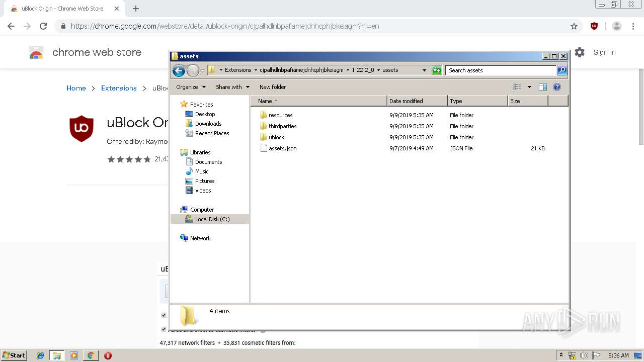
Task: Open Internet Explorer from the taskbar
Action: [40, 355]
